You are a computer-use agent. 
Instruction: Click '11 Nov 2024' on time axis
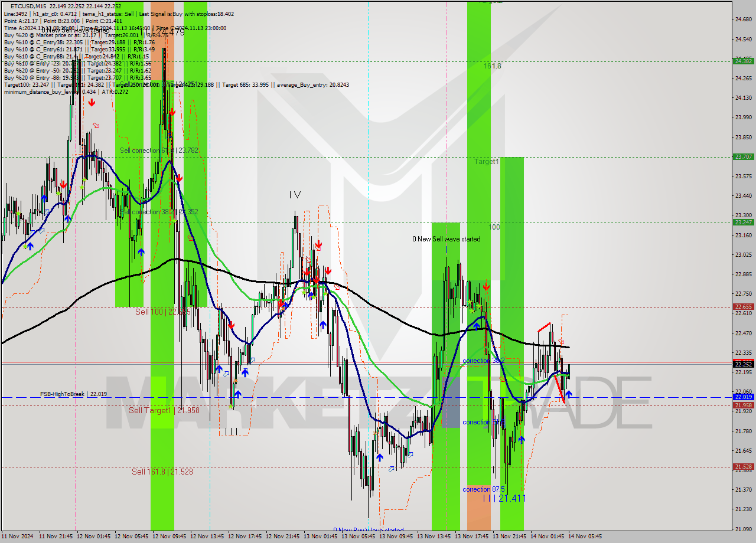click(18, 537)
